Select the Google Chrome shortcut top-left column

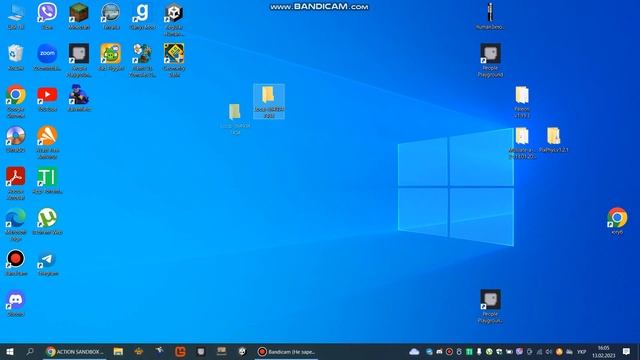tap(16, 101)
